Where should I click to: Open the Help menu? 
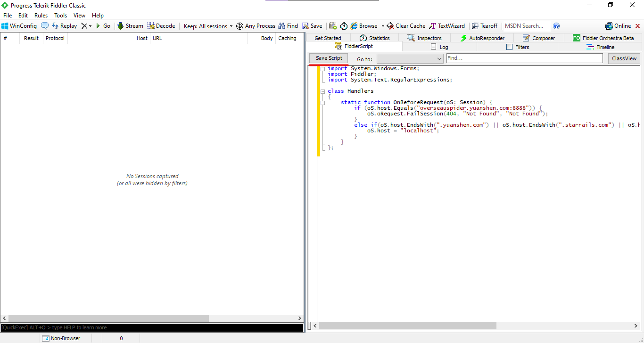tap(98, 16)
